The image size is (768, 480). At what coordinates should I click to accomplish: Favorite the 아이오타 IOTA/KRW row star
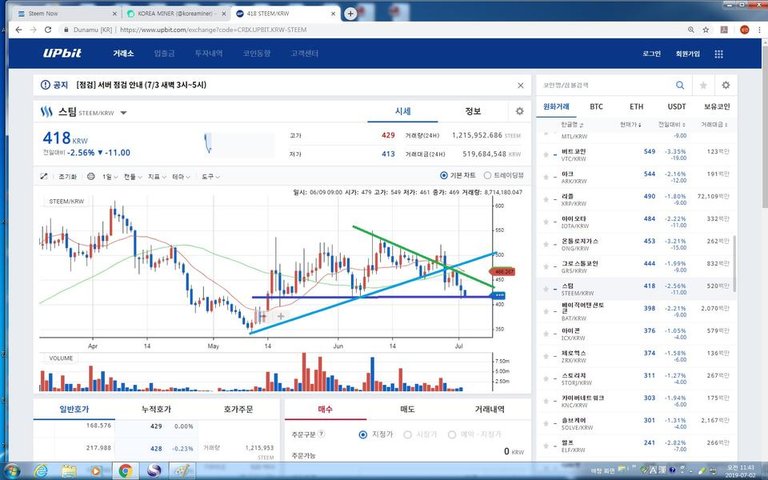tap(546, 222)
